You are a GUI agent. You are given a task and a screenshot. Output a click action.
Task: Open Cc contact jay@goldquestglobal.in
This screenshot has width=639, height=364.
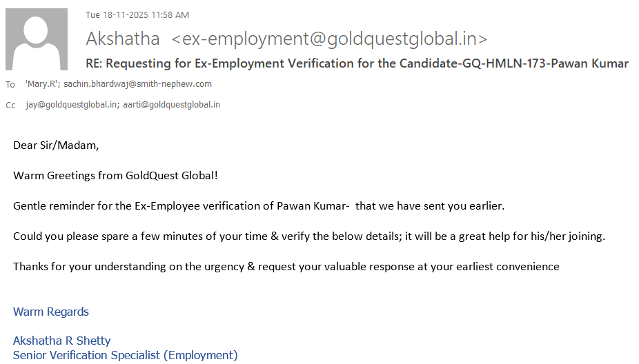[x=71, y=105]
